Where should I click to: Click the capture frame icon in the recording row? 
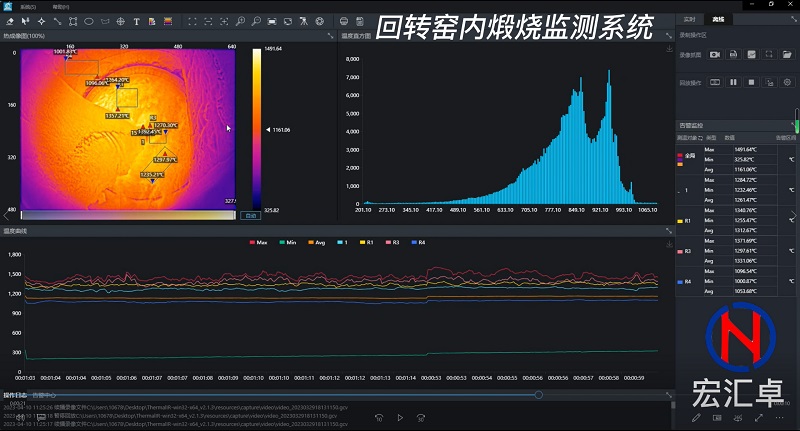[x=769, y=55]
